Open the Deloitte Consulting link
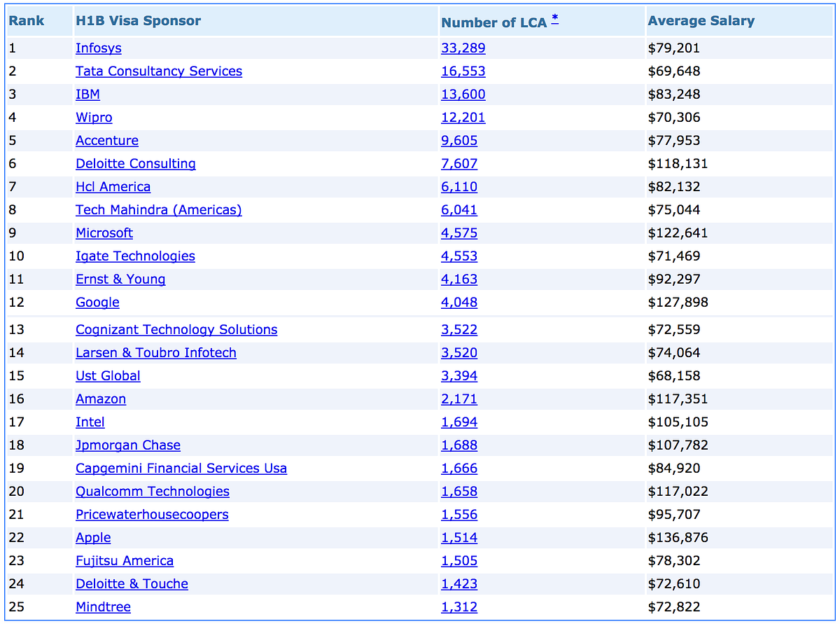This screenshot has width=840, height=624. [x=136, y=164]
